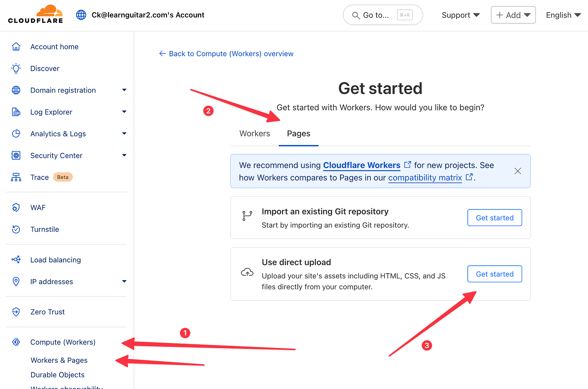Click the Trace icon next to the Beta badge

pyautogui.click(x=16, y=177)
